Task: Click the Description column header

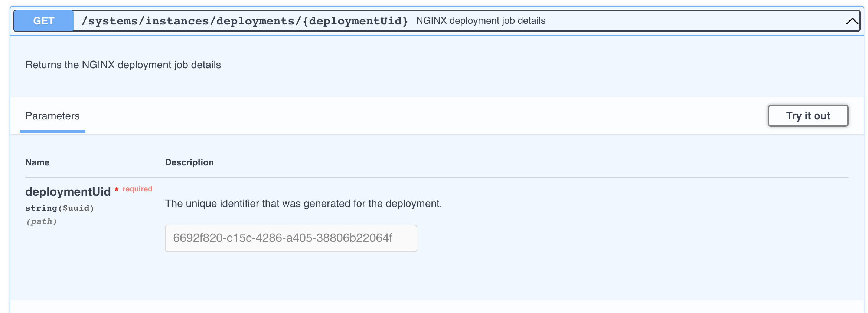Action: [x=189, y=162]
